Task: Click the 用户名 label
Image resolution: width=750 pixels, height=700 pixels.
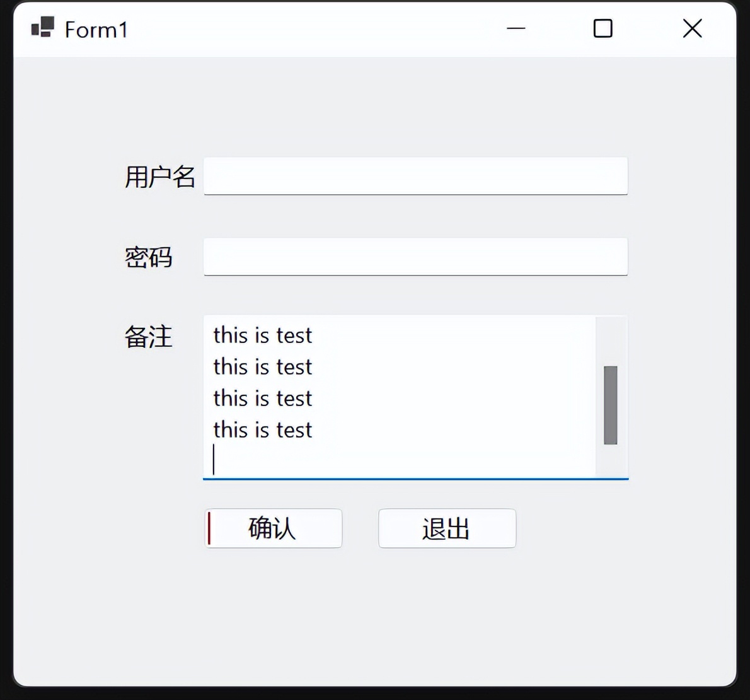Action: pyautogui.click(x=160, y=177)
